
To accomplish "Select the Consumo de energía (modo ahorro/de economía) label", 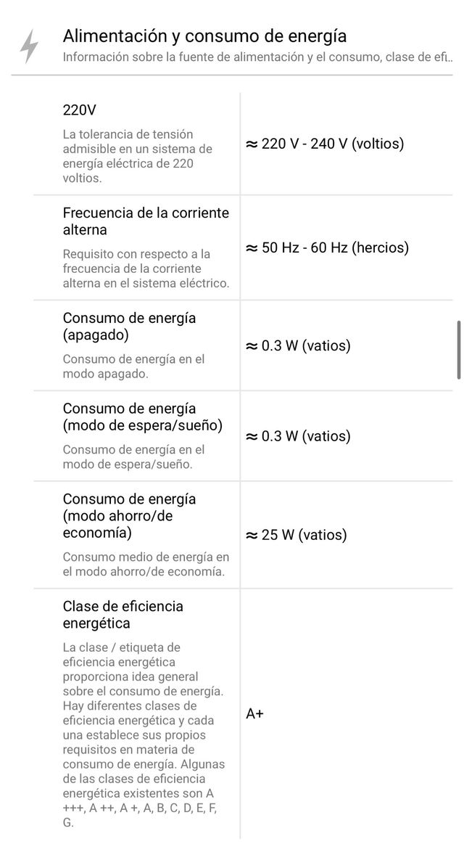I will pyautogui.click(x=129, y=516).
